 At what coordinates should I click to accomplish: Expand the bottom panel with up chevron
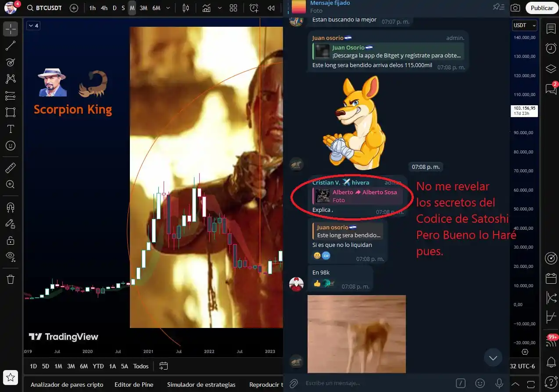(516, 384)
